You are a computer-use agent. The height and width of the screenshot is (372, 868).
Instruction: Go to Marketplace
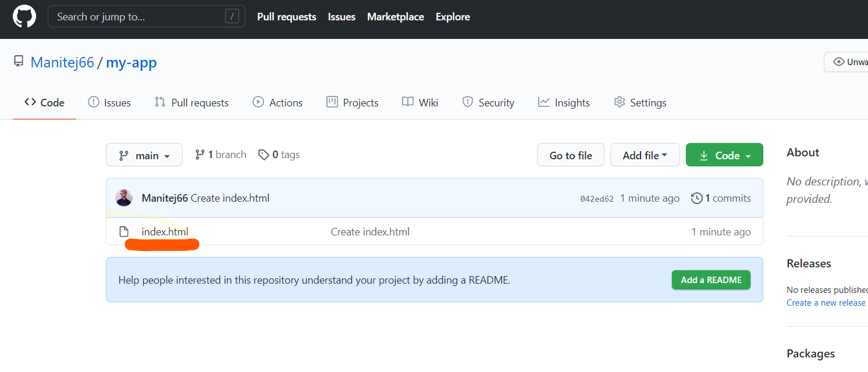tap(396, 17)
